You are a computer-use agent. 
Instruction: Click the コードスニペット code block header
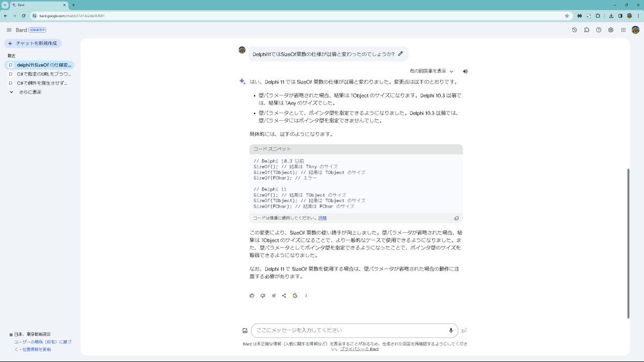(x=356, y=149)
